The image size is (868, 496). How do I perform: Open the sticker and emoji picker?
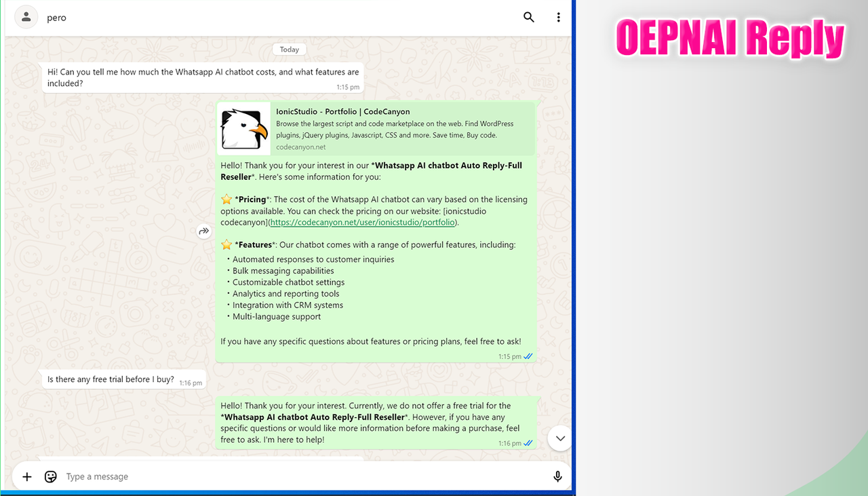coord(50,476)
